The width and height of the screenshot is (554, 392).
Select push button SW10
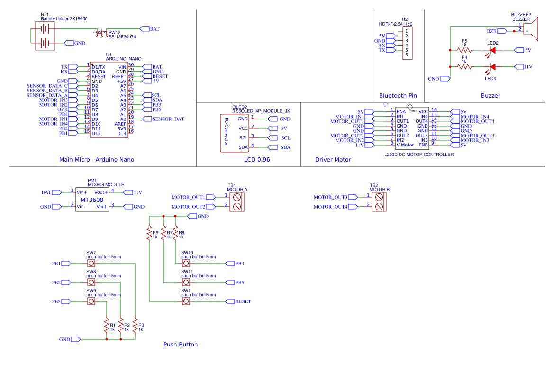pos(186,264)
